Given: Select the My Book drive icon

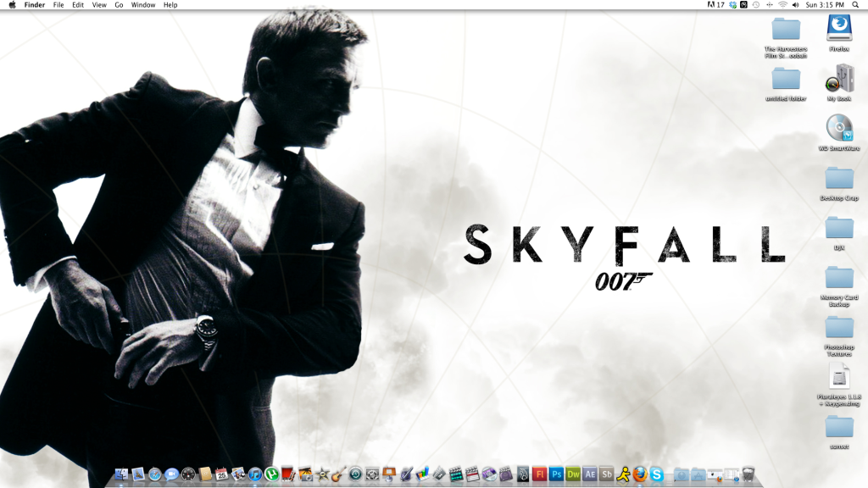Looking at the screenshot, I should (839, 77).
